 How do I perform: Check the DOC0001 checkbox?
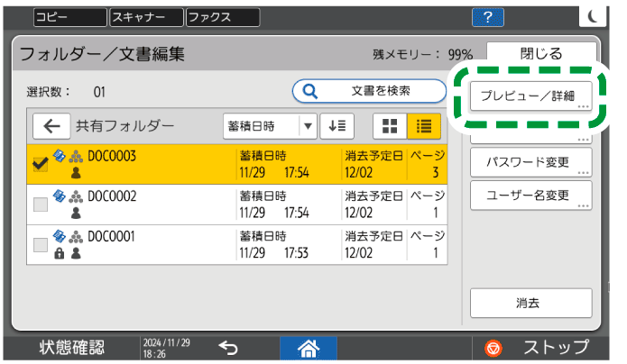(x=41, y=244)
